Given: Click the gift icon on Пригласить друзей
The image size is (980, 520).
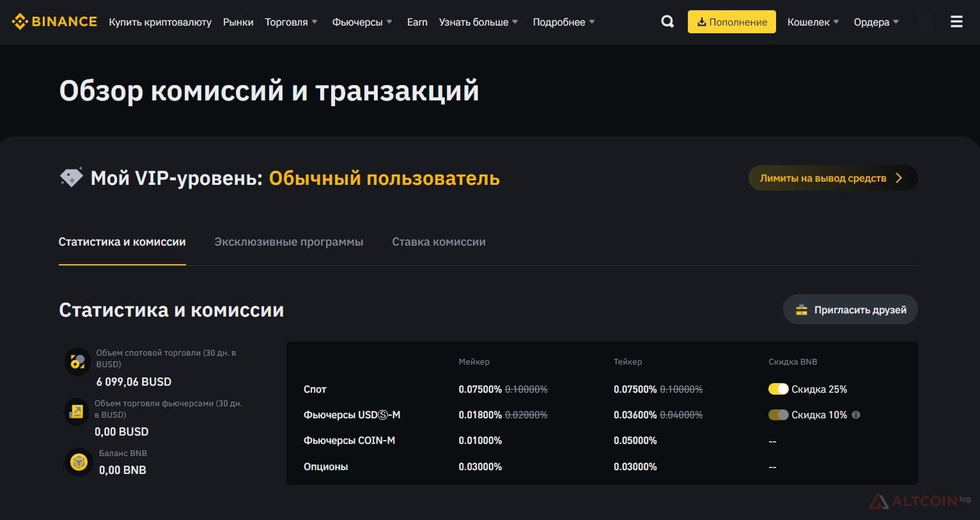Looking at the screenshot, I should coord(802,310).
